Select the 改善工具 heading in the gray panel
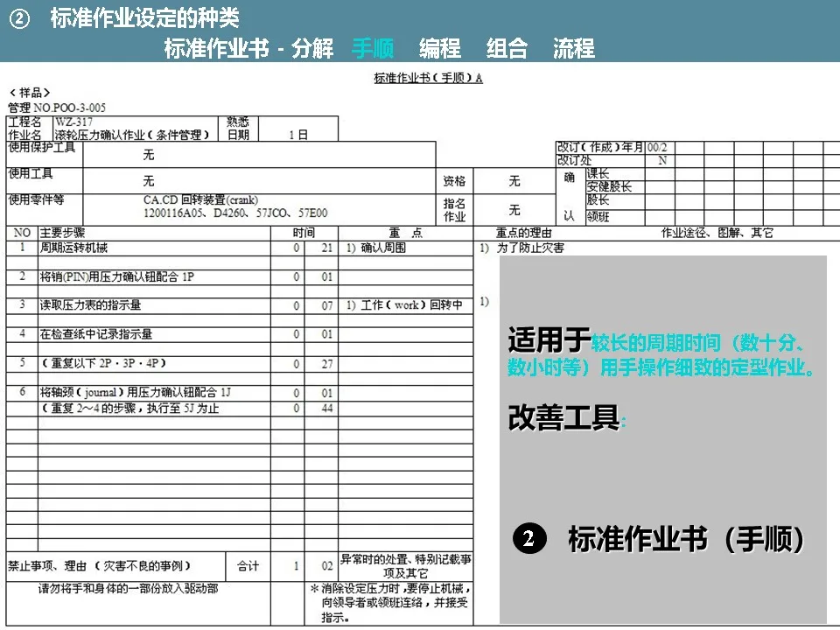 coord(563,418)
